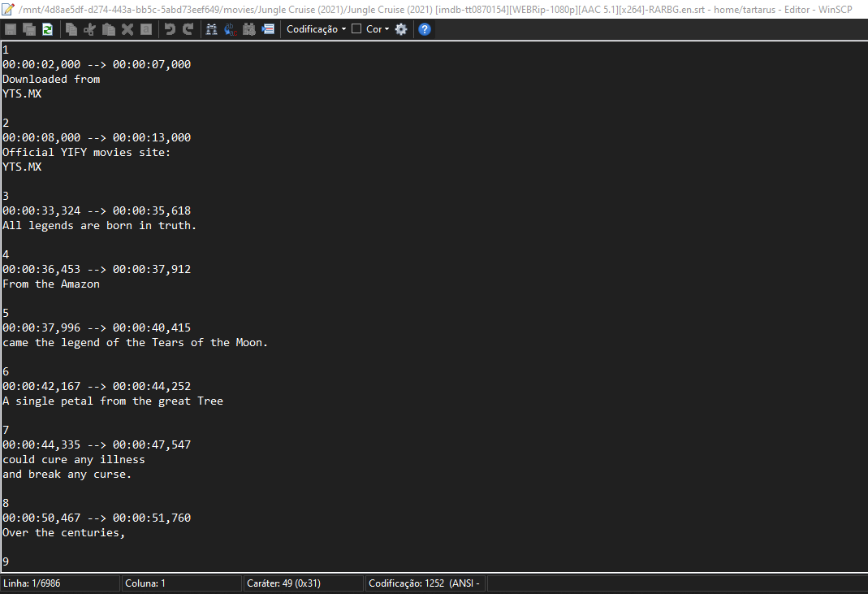The width and height of the screenshot is (868, 594).
Task: Reload the file with the green refresh icon
Action: (47, 29)
